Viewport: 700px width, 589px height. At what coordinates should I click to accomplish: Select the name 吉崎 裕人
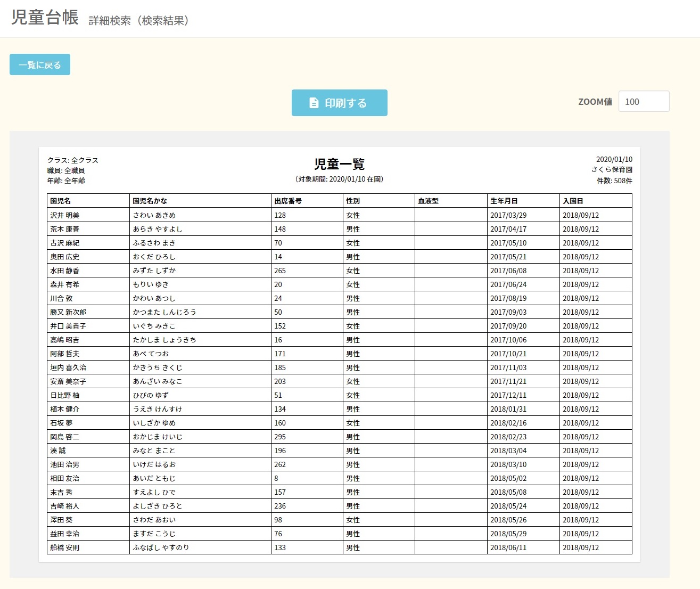pyautogui.click(x=65, y=506)
